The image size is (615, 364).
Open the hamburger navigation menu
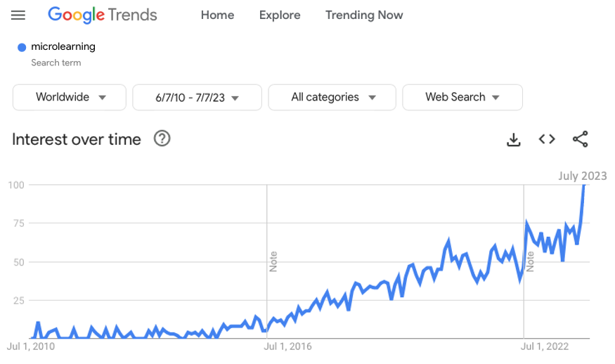point(18,15)
